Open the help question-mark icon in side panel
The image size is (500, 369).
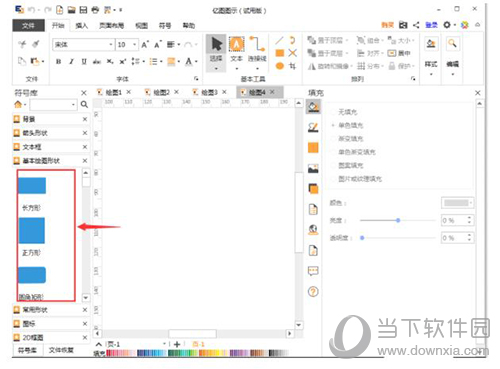coord(313,292)
